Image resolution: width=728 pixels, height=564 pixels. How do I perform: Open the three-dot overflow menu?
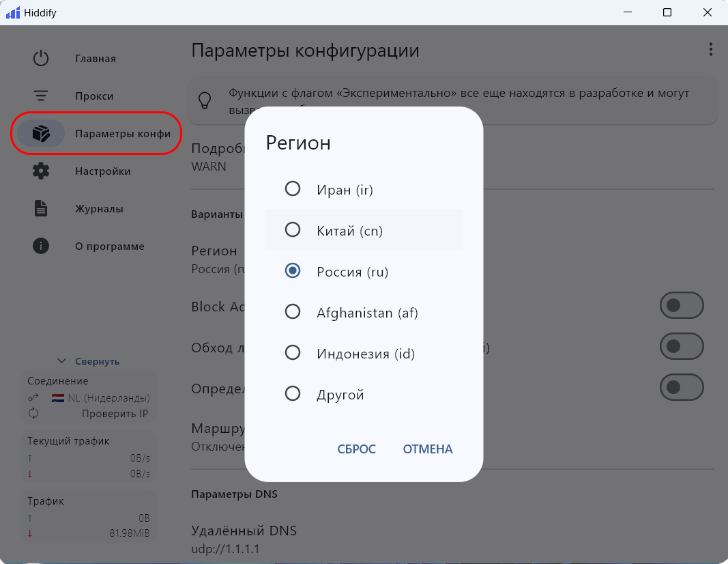coord(710,50)
